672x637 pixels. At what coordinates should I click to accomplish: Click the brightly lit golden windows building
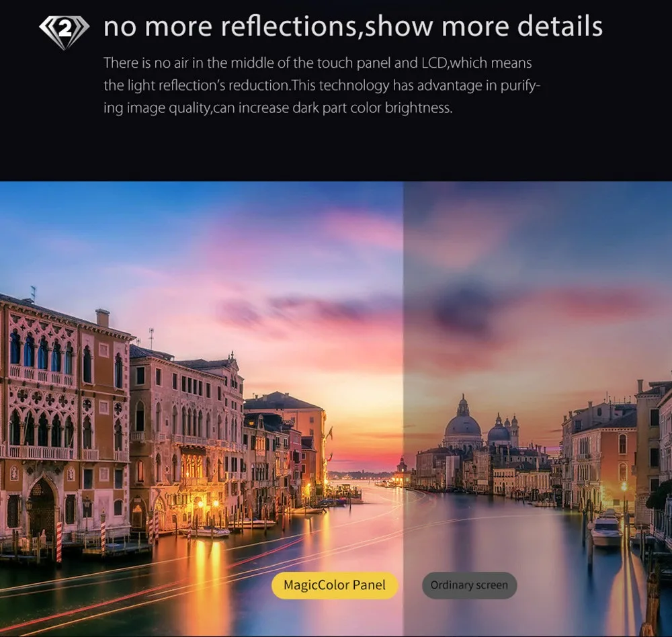click(194, 468)
